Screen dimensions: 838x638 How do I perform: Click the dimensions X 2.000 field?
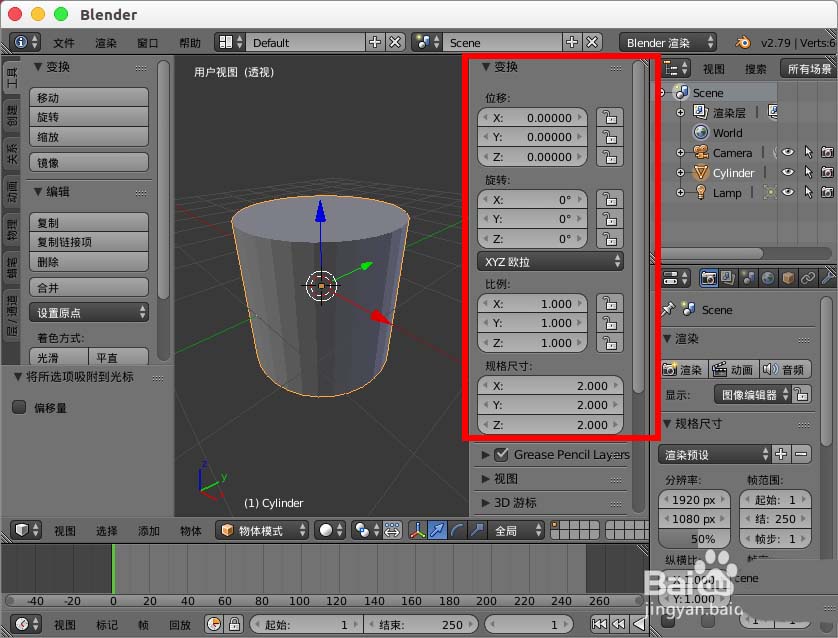coord(550,385)
